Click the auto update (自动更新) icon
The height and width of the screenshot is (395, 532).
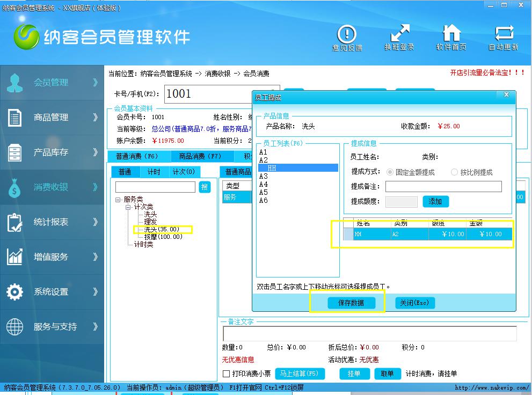(504, 34)
